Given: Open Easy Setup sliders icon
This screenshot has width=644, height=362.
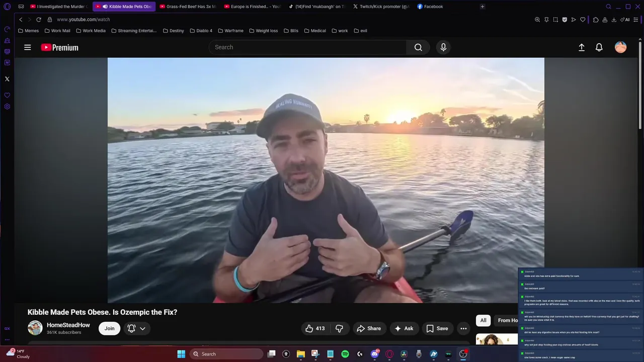Looking at the screenshot, I should [x=636, y=20].
